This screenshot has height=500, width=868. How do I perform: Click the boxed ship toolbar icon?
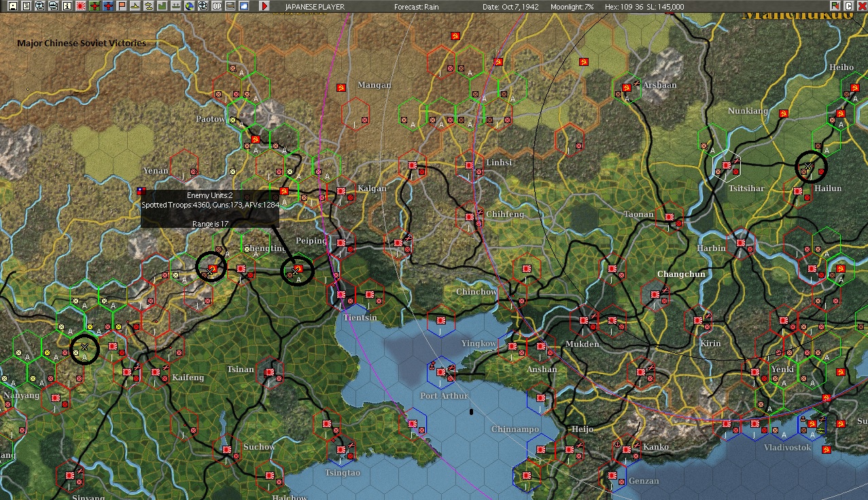point(53,6)
